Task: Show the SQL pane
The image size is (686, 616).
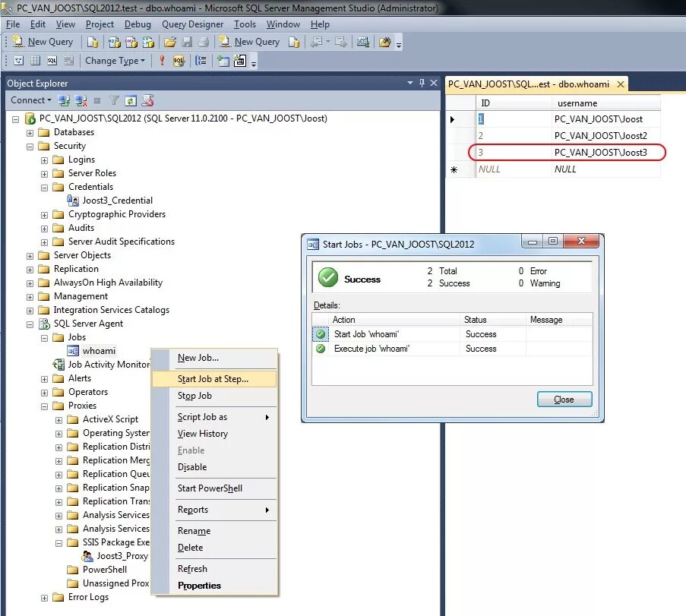Action: 52,60
